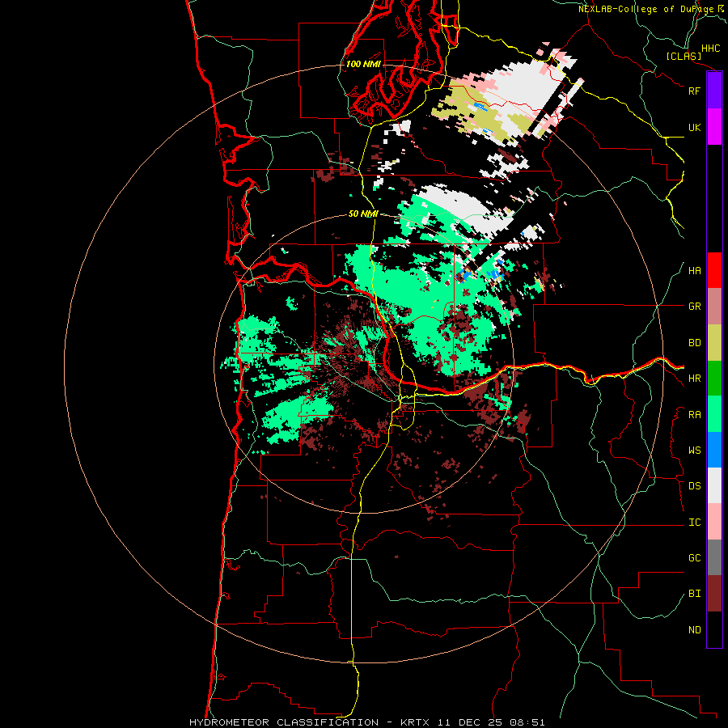Select the IC pink legend swatch
Image resolution: width=728 pixels, height=728 pixels.
714,522
